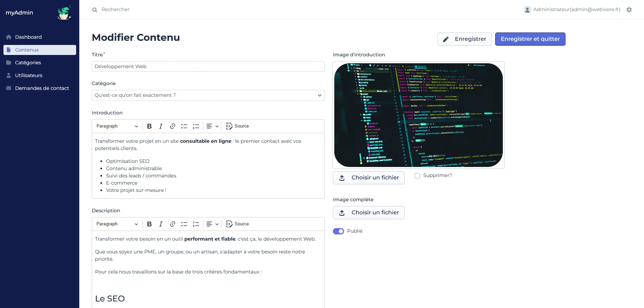The height and width of the screenshot is (308, 644).
Task: Click the Catégories folder icon
Action: tap(9, 63)
